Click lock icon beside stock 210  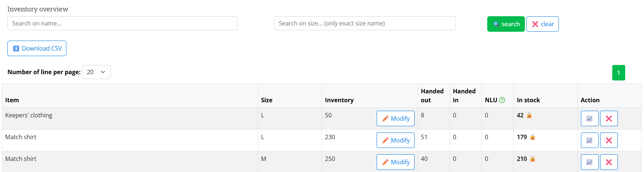pos(533,159)
